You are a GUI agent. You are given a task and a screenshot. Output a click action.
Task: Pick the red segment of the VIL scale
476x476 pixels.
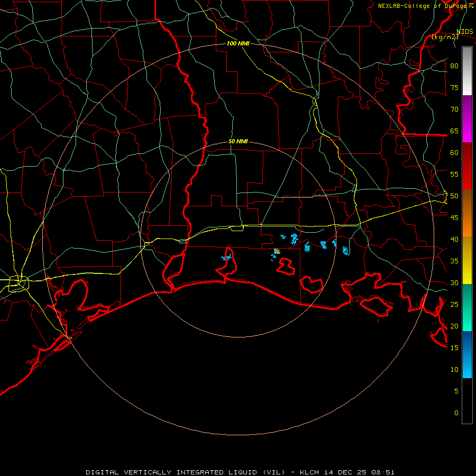[467, 166]
